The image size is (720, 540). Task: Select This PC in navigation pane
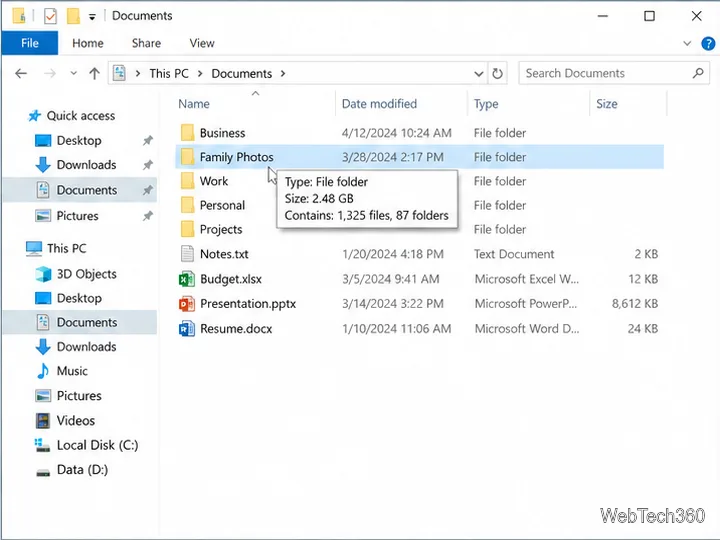[67, 248]
